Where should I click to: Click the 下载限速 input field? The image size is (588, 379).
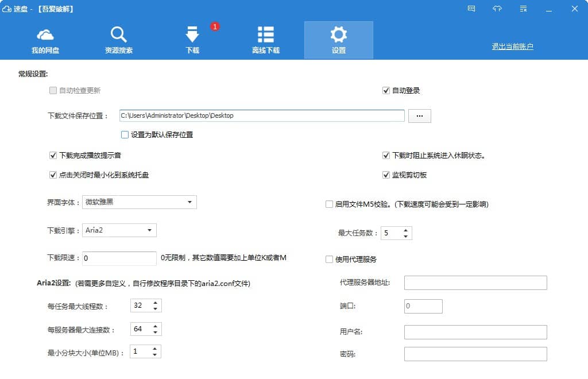(119, 258)
